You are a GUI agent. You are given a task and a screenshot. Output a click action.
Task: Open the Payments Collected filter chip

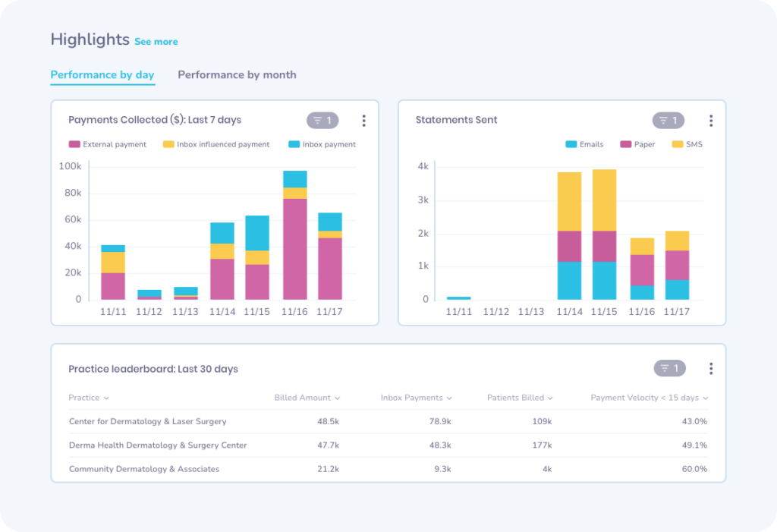pyautogui.click(x=322, y=120)
